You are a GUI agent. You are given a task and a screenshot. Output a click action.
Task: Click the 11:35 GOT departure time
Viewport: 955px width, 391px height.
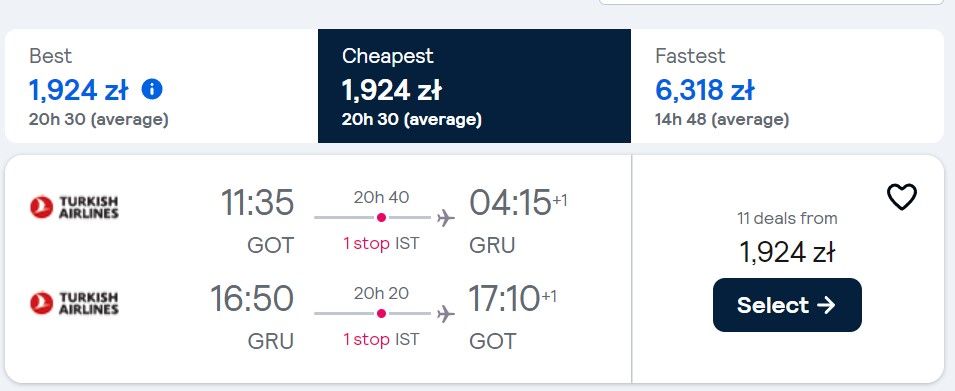(257, 203)
